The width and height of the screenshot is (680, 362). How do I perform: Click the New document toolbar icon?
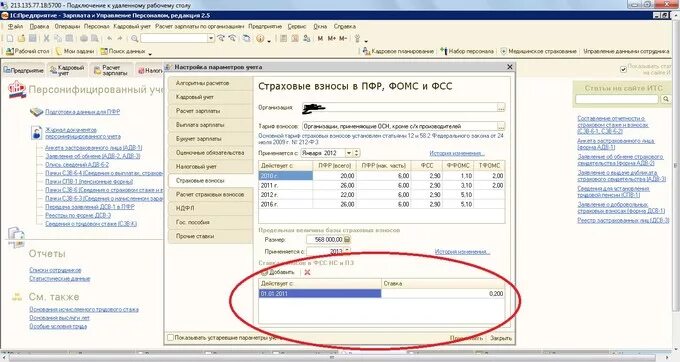tap(10, 39)
